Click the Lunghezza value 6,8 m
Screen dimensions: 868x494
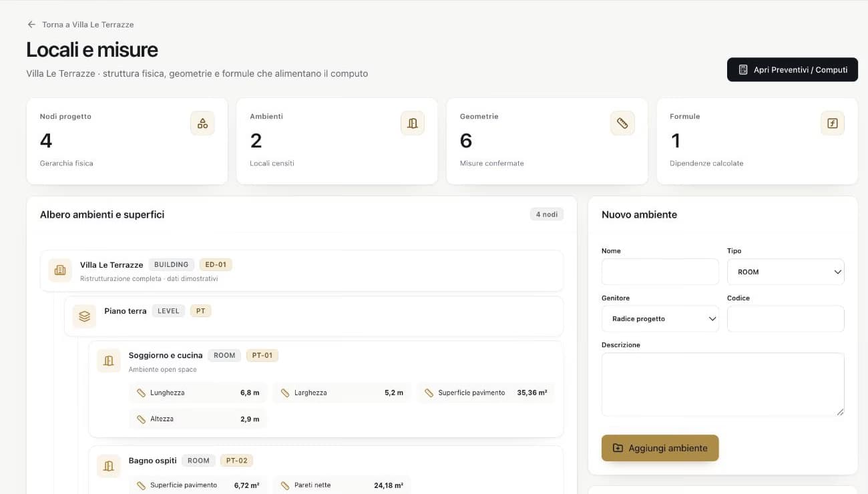[250, 393]
